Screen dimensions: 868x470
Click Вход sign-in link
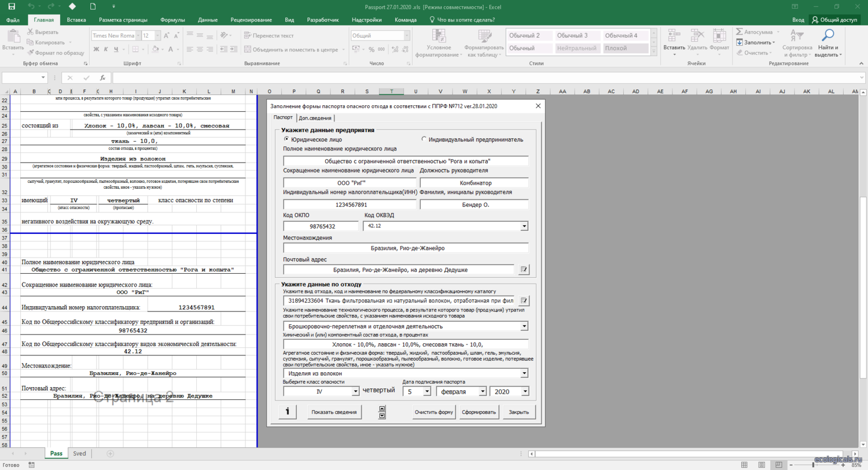tap(799, 20)
